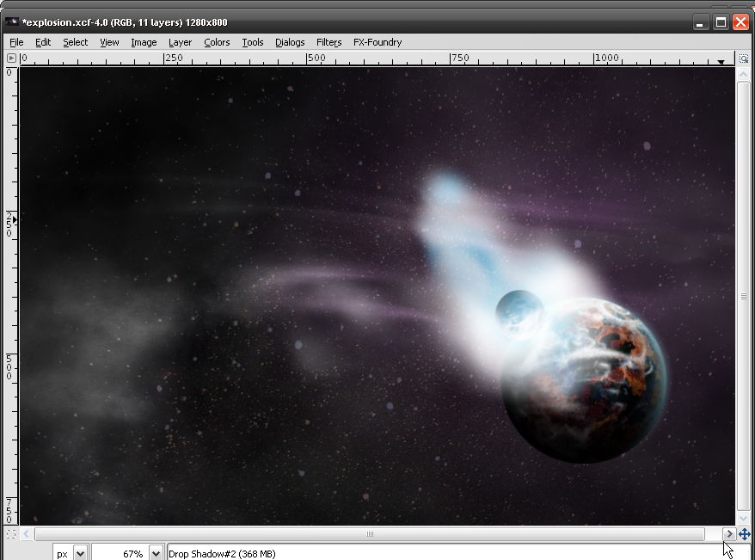Open the Filters menu

(328, 42)
